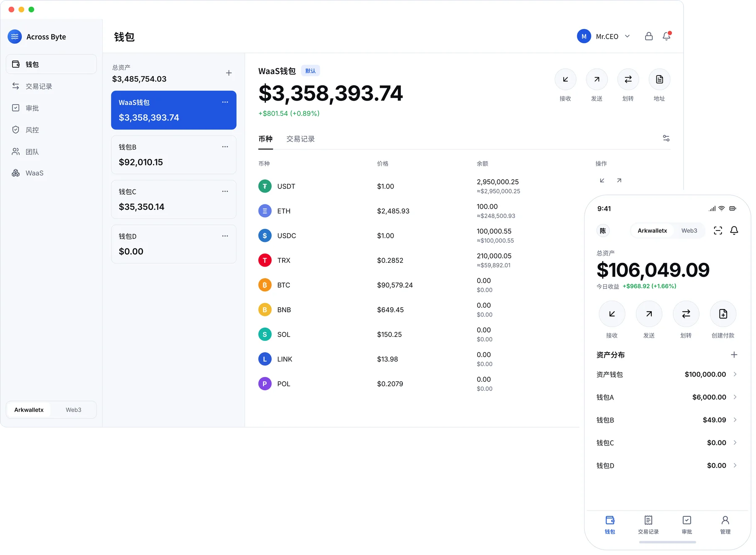Click the SOL coin icon
756x555 pixels.
click(x=265, y=335)
